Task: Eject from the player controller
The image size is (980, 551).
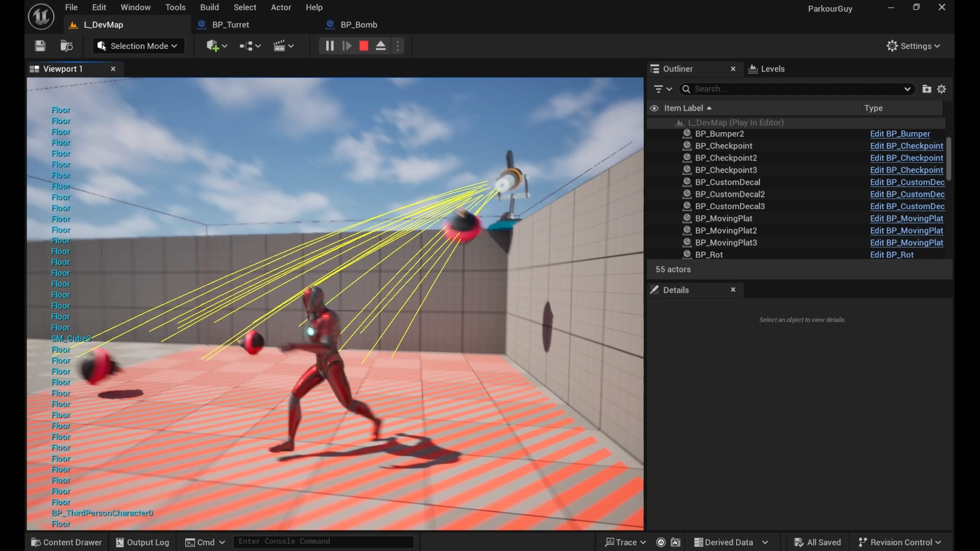Action: coord(381,46)
